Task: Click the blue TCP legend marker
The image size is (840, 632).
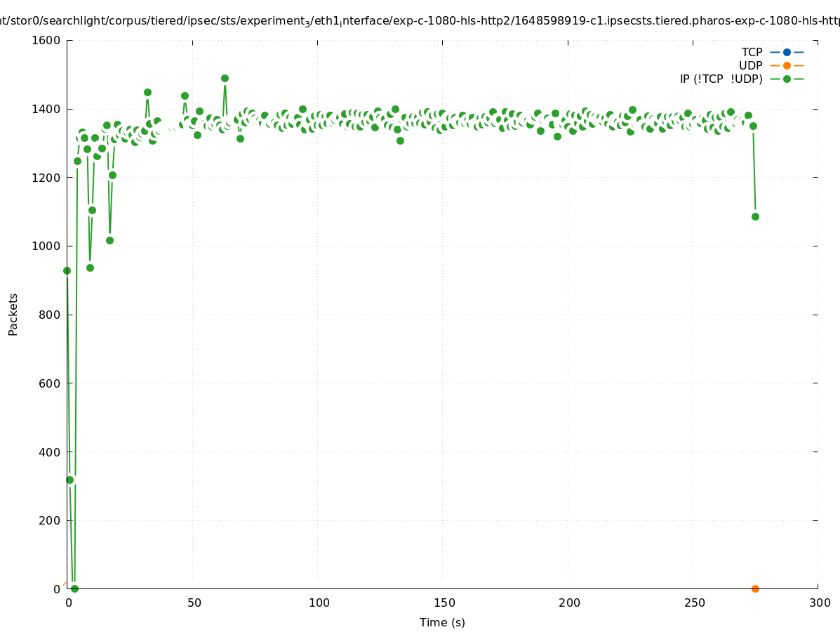Action: coord(787,52)
